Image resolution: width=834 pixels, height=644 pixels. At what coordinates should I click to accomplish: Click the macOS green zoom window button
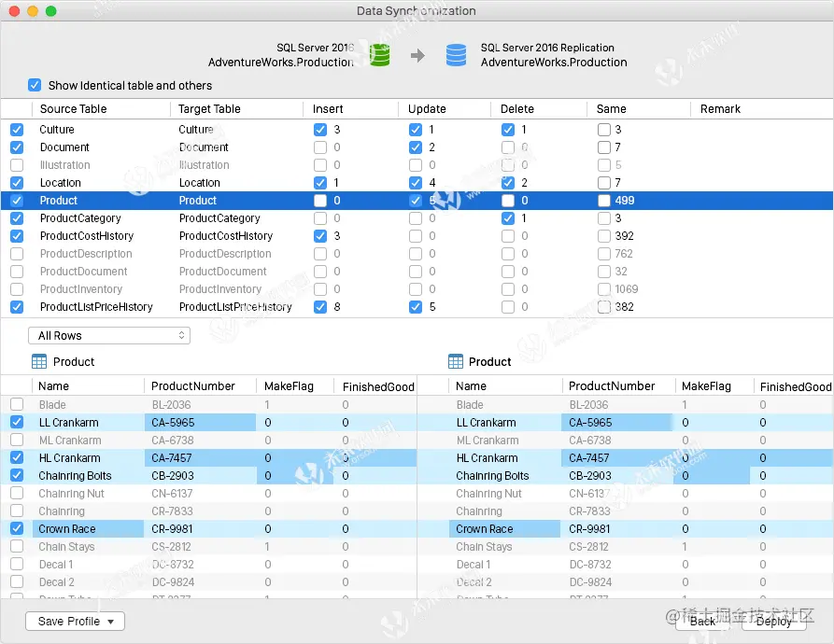click(51, 10)
